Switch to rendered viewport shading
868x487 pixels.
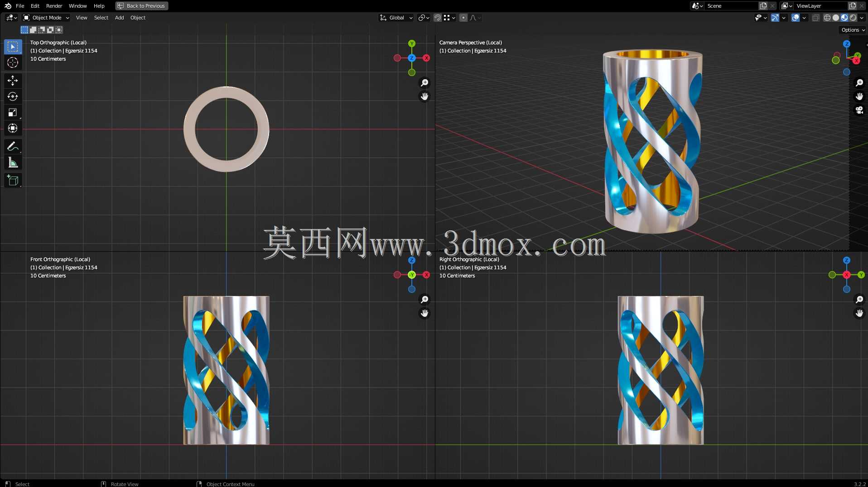(853, 18)
